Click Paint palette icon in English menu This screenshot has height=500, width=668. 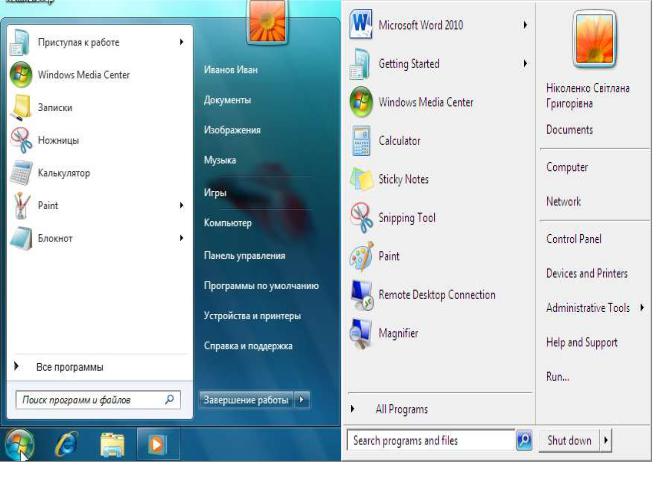point(362,256)
